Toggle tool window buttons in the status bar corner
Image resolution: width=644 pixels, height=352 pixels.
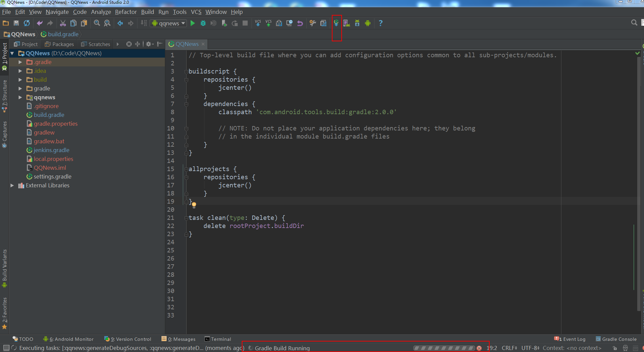6,348
